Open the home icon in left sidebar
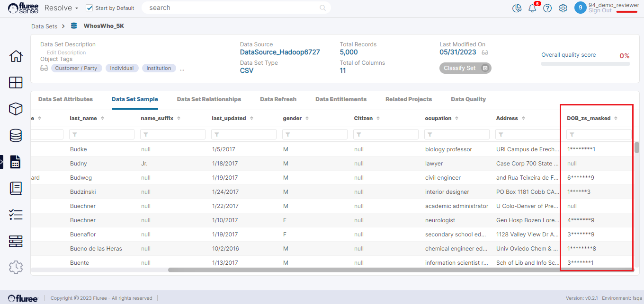 [x=16, y=56]
